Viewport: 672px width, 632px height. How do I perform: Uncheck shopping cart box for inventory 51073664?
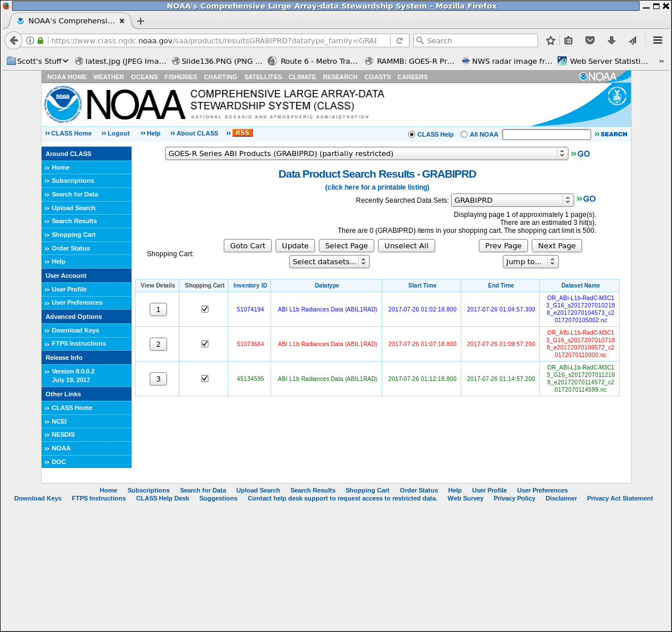205,344
